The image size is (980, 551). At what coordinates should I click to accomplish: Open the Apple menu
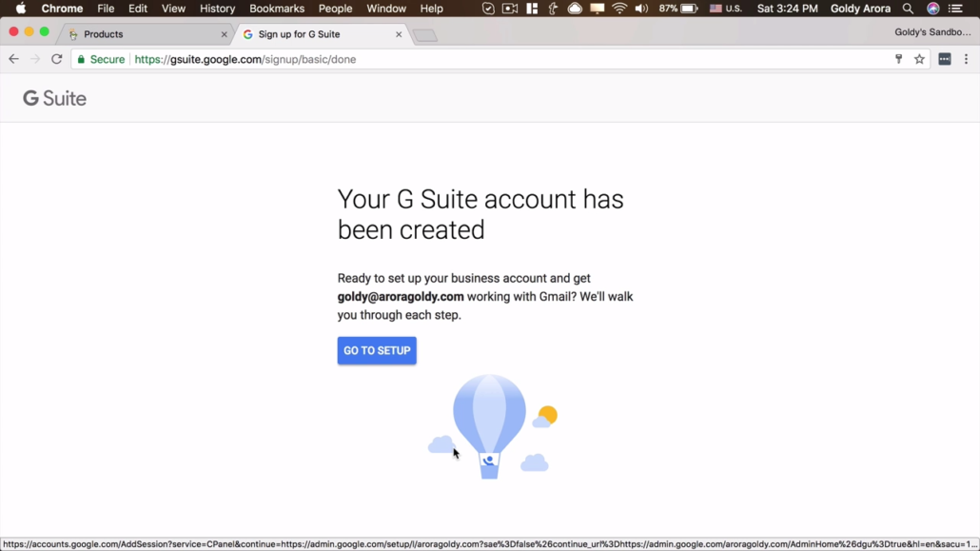[20, 9]
